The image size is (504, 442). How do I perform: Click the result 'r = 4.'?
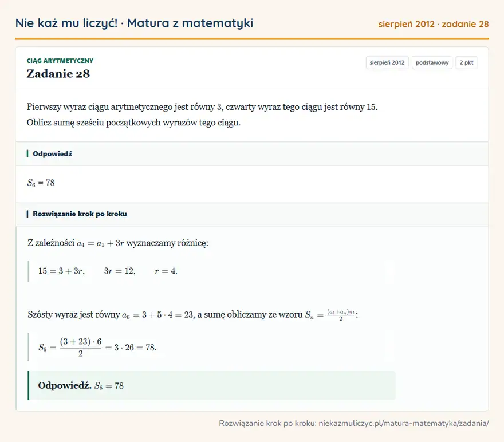[x=166, y=271]
